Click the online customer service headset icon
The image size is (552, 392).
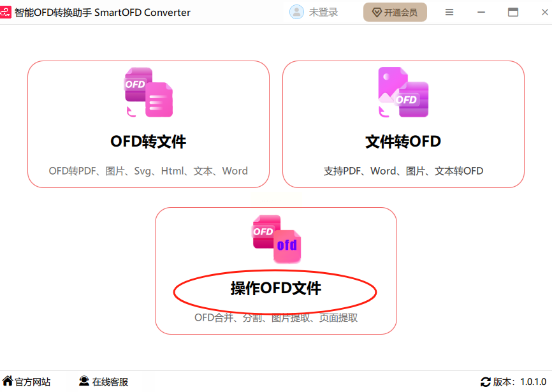coord(84,381)
